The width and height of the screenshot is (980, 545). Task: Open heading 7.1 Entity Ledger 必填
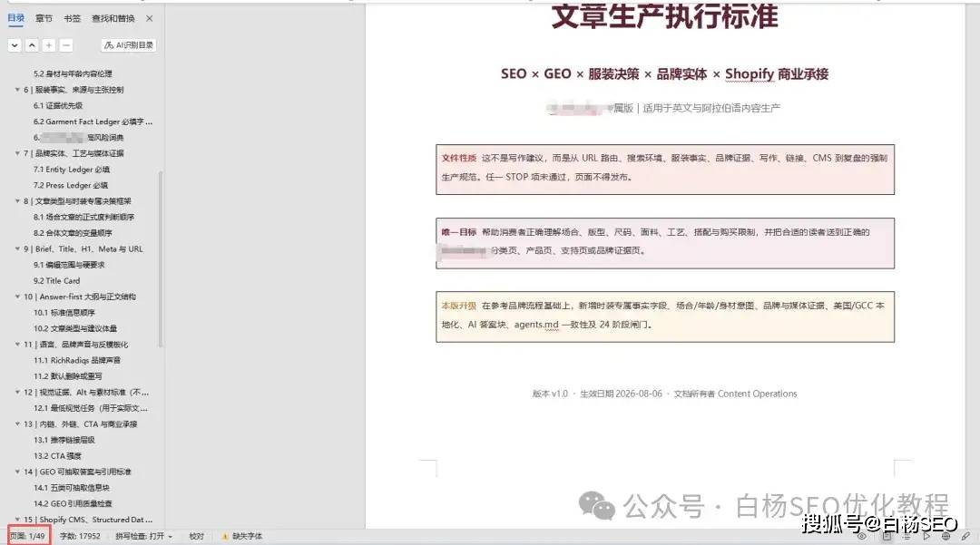72,170
